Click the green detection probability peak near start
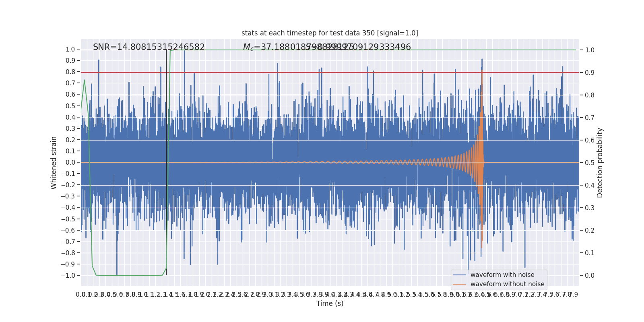This screenshot has width=644, height=322. 84,80
